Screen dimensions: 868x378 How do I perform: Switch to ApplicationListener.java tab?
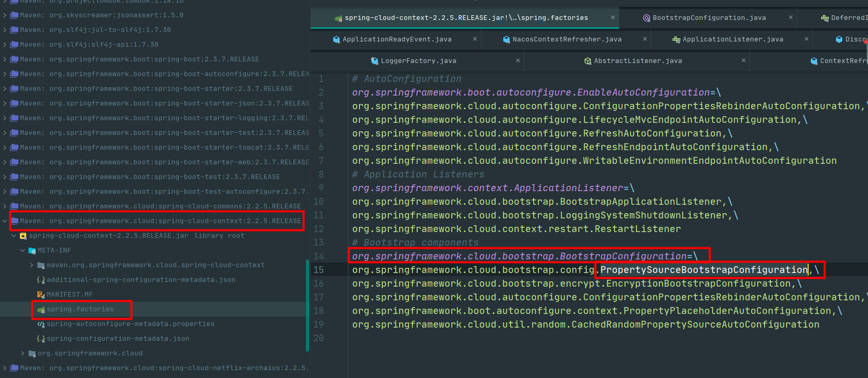click(733, 39)
